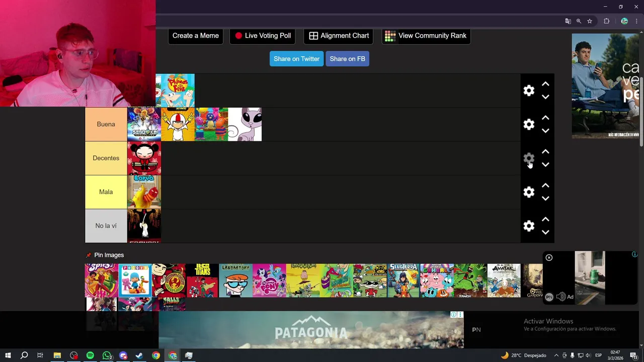Select Sendokai thumbnail in Buena tier
The width and height of the screenshot is (644, 362).
click(x=144, y=124)
